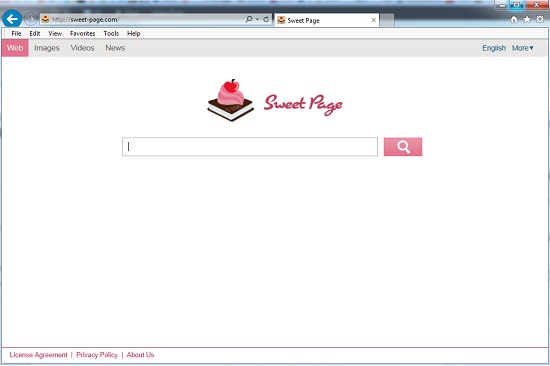Minimize the browser window
The image size is (550, 366).
point(502,5)
